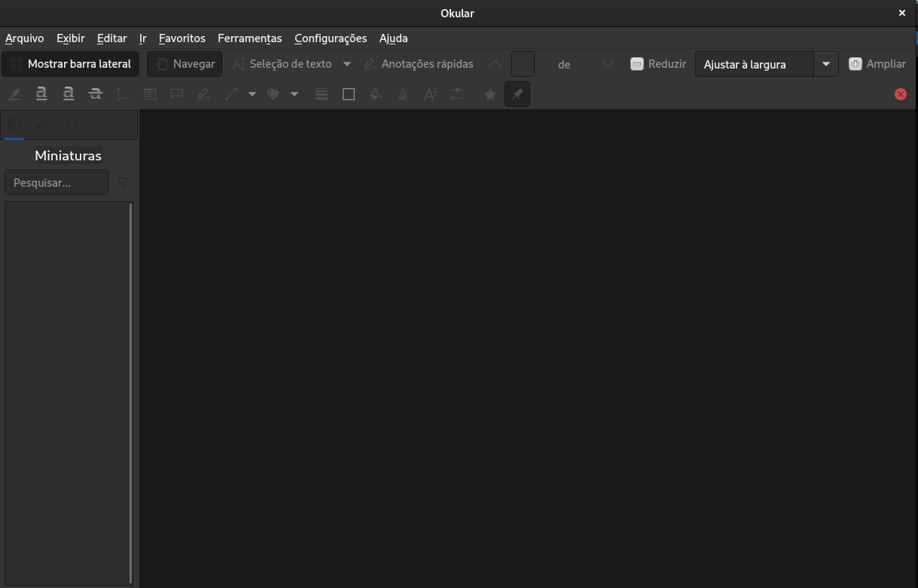The height and width of the screenshot is (588, 918).
Task: Select the annotation color square swatch
Action: pyautogui.click(x=349, y=94)
